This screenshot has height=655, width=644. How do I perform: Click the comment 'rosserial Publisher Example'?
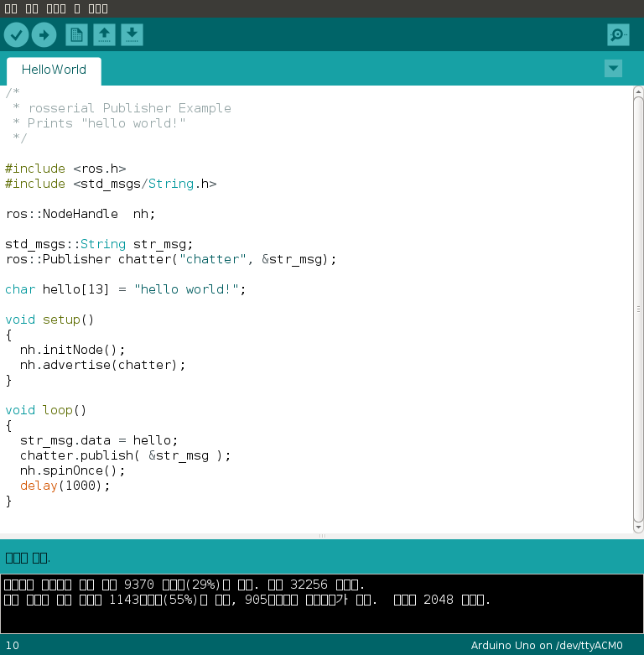pyautogui.click(x=129, y=108)
